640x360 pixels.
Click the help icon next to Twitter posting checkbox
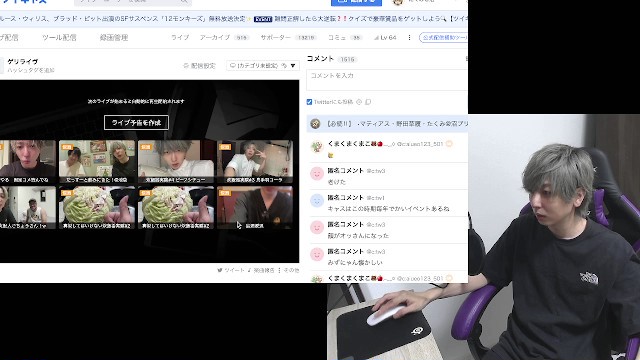click(x=359, y=102)
